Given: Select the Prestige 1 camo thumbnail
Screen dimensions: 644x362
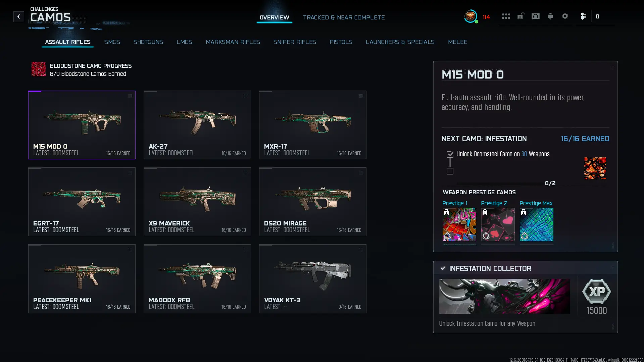Looking at the screenshot, I should tap(459, 224).
